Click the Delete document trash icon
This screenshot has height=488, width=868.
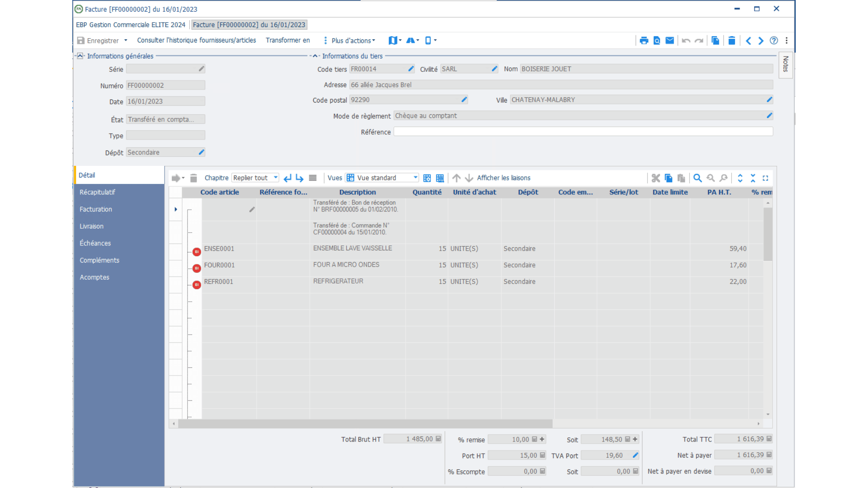[731, 40]
